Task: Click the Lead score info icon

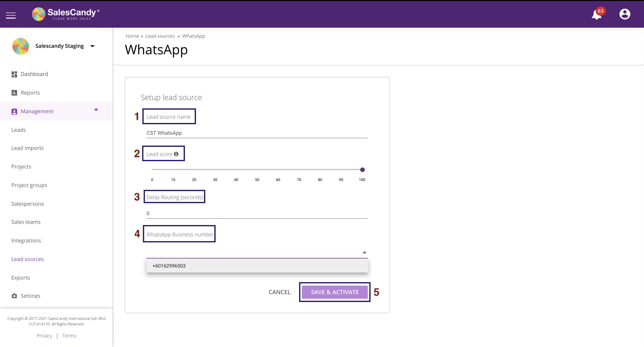Action: 176,154
